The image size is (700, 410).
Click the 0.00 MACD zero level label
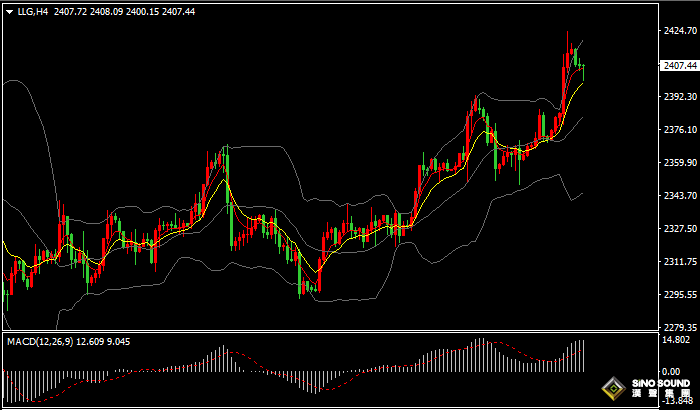coord(672,371)
